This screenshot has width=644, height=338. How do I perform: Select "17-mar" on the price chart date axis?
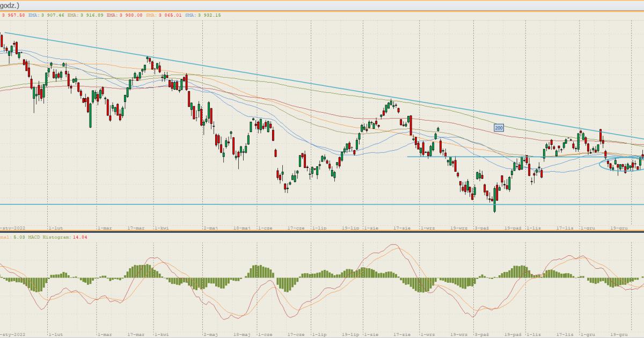pos(136,228)
